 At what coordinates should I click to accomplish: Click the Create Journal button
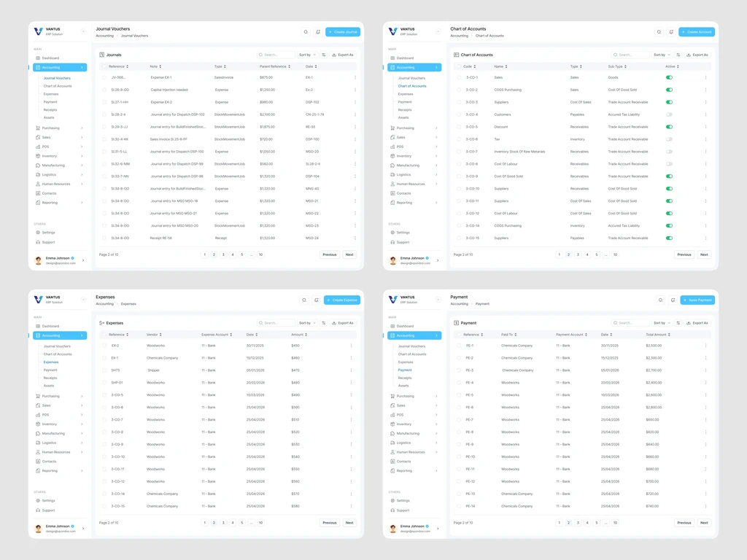pyautogui.click(x=343, y=32)
